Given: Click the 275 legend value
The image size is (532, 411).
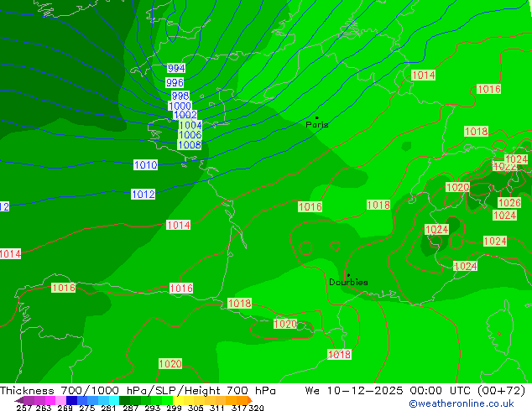Looking at the screenshot, I should (87, 408).
